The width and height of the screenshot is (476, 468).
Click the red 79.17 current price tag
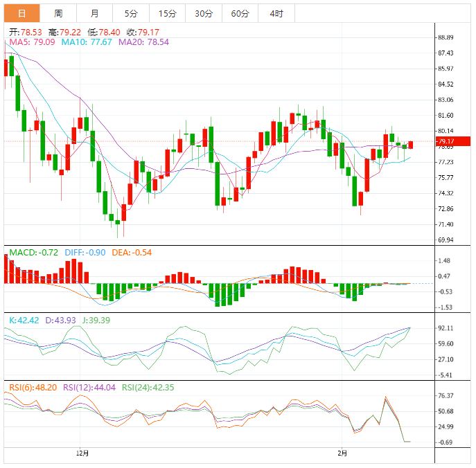point(444,141)
